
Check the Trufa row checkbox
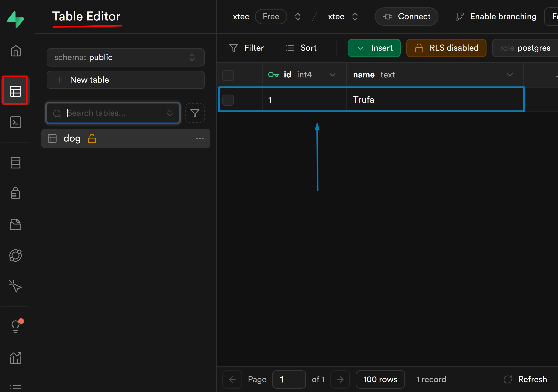click(228, 100)
